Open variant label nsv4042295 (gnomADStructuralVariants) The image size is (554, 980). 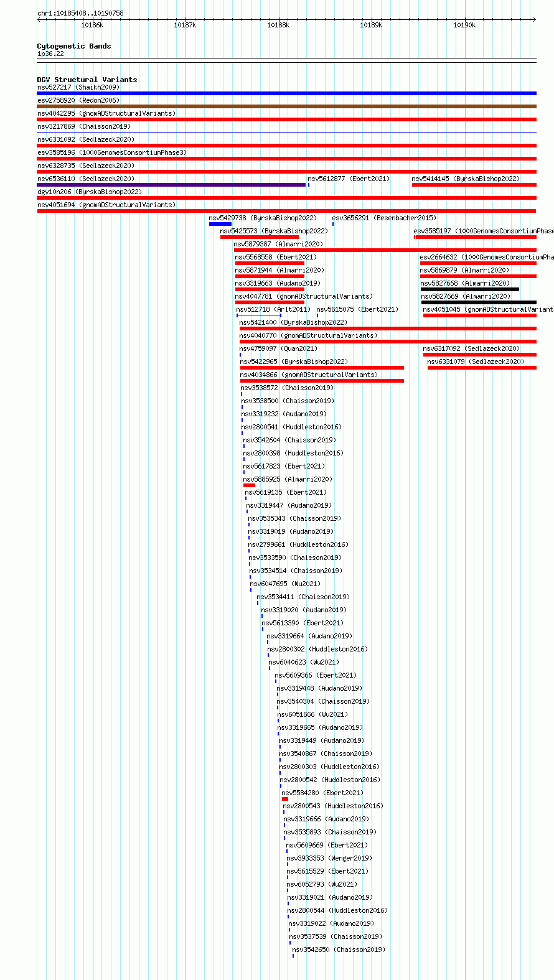106,113
